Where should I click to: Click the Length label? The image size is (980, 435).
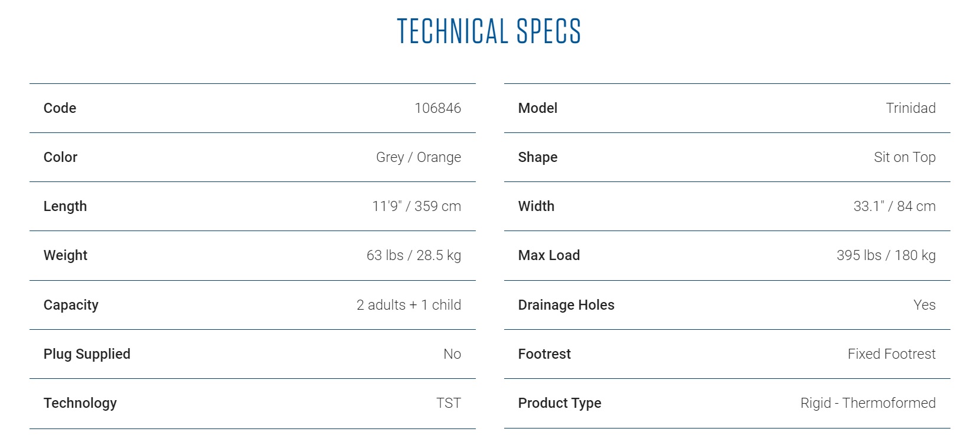65,206
